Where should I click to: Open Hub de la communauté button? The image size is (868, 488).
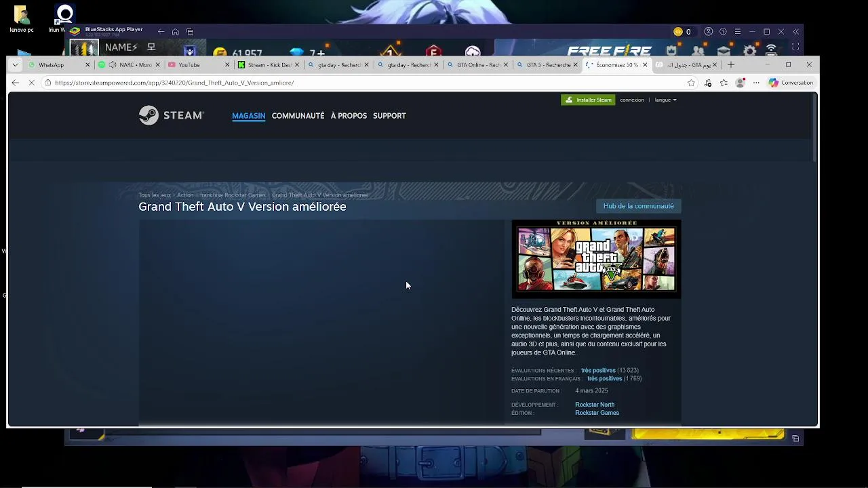coord(638,206)
